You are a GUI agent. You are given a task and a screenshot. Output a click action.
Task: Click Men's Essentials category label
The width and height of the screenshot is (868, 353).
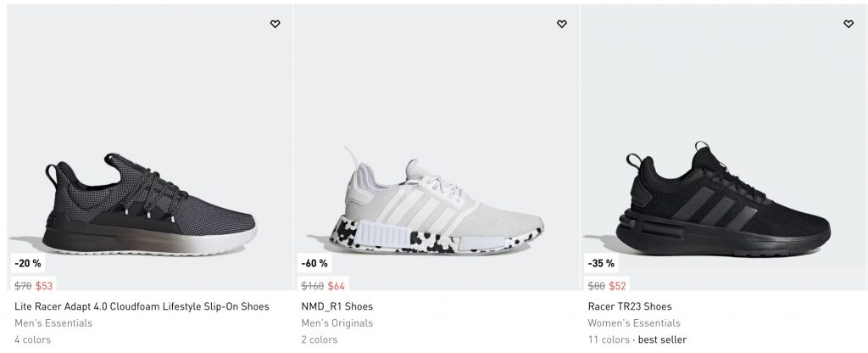pyautogui.click(x=53, y=323)
